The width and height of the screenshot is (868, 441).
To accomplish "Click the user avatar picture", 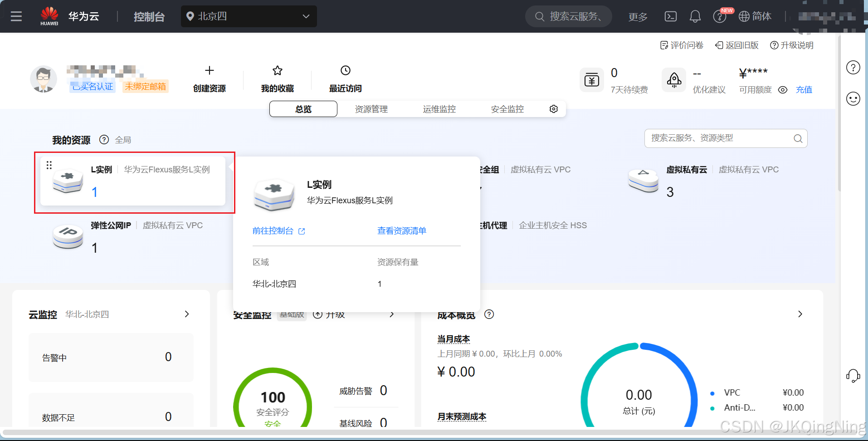I will (44, 79).
